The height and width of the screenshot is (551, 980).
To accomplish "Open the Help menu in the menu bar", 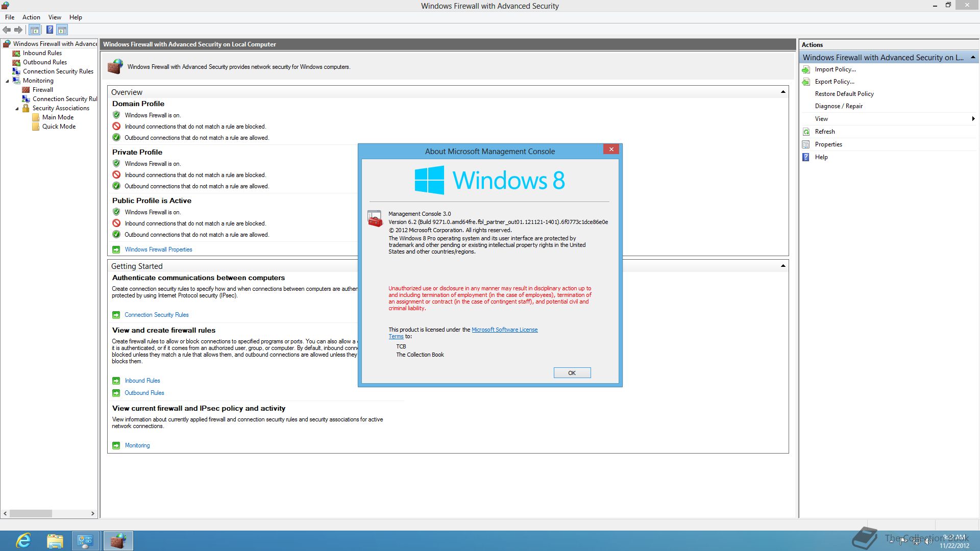I will (x=76, y=17).
